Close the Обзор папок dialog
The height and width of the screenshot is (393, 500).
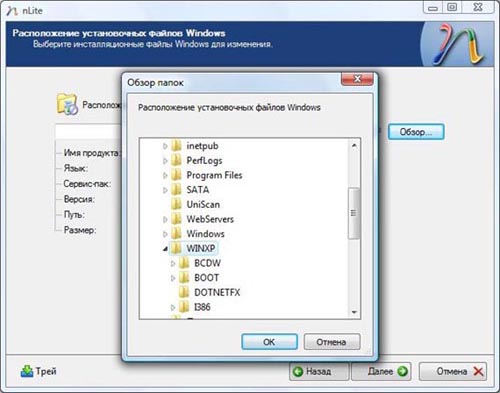357,79
